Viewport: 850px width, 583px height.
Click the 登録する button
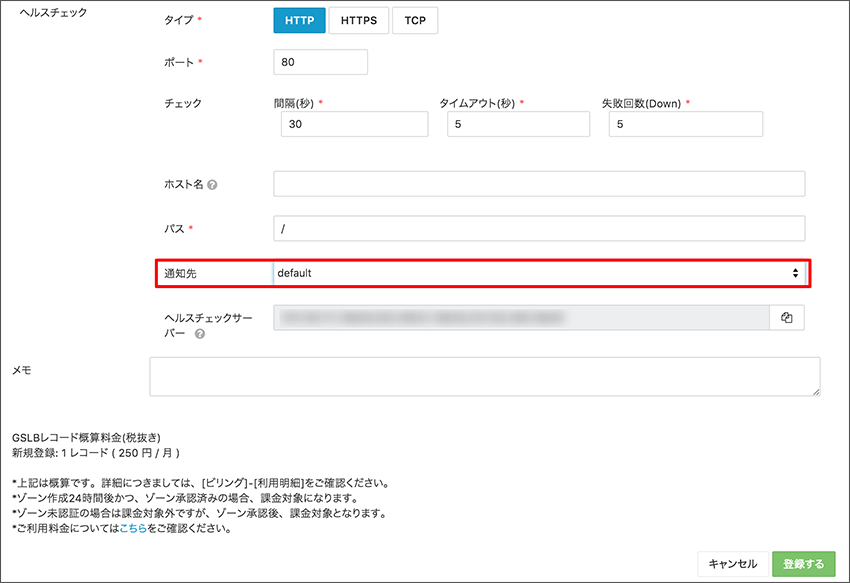pyautogui.click(x=804, y=563)
